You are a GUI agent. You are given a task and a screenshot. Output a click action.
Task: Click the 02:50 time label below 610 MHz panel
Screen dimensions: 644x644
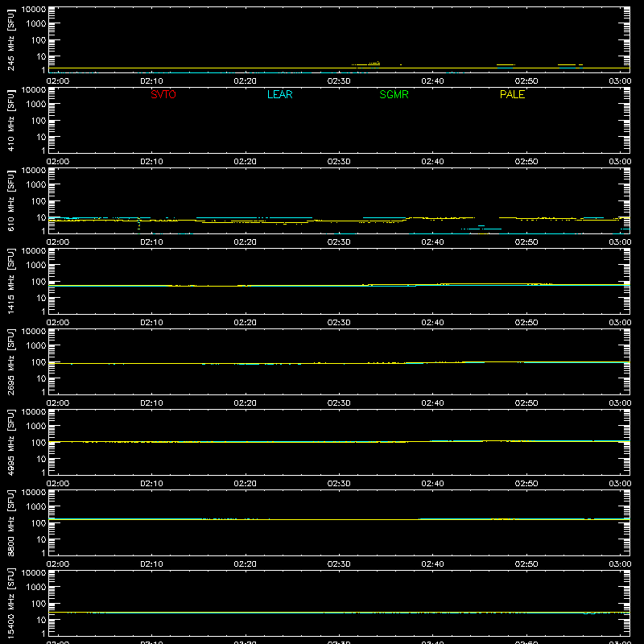pos(526,242)
